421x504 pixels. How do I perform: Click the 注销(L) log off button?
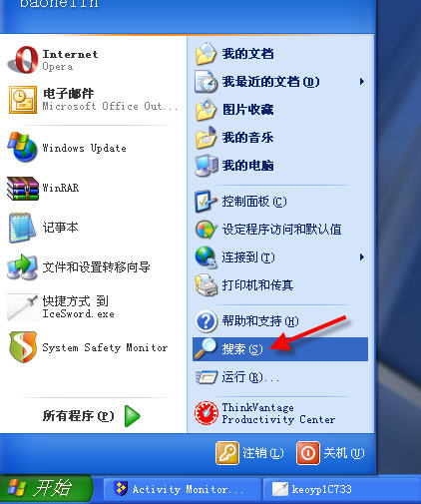(249, 453)
